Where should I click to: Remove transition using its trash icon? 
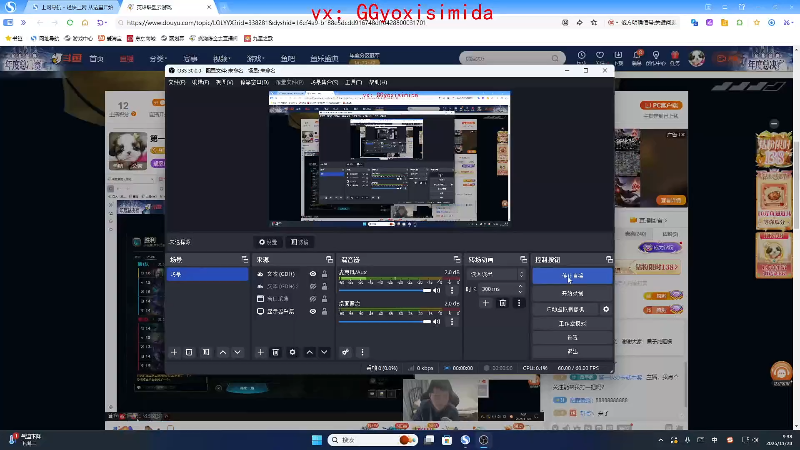point(503,303)
